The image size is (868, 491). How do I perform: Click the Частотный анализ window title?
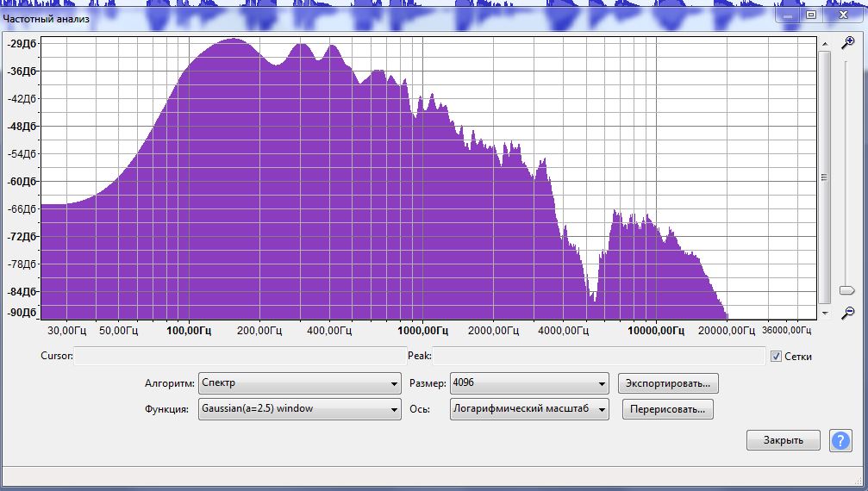(x=46, y=19)
